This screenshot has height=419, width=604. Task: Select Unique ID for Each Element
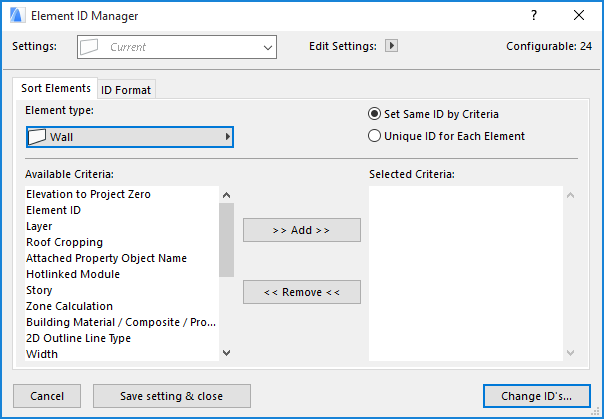(375, 136)
